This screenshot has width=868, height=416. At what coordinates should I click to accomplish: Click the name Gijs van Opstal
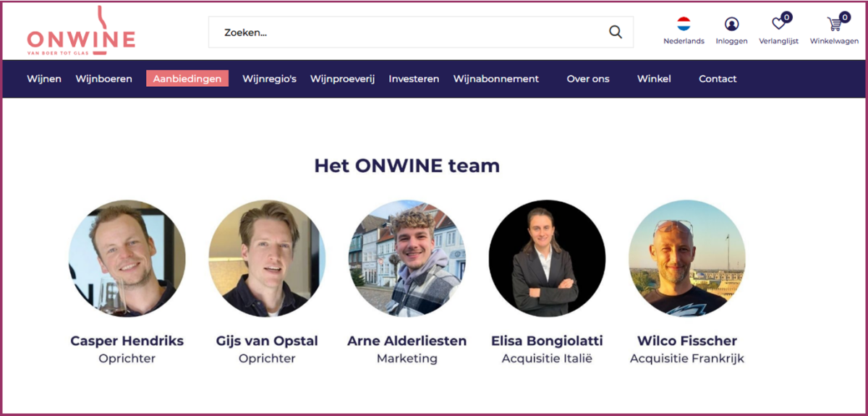point(267,341)
